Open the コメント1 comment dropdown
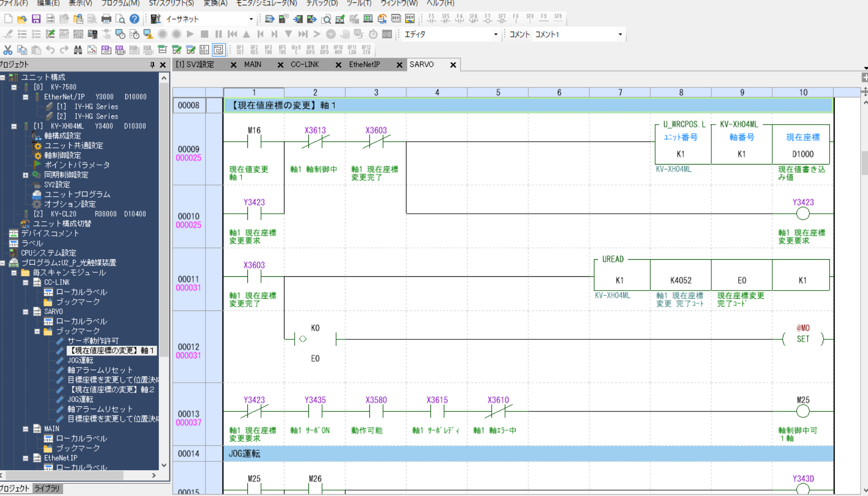The height and width of the screenshot is (496, 868). (620, 34)
